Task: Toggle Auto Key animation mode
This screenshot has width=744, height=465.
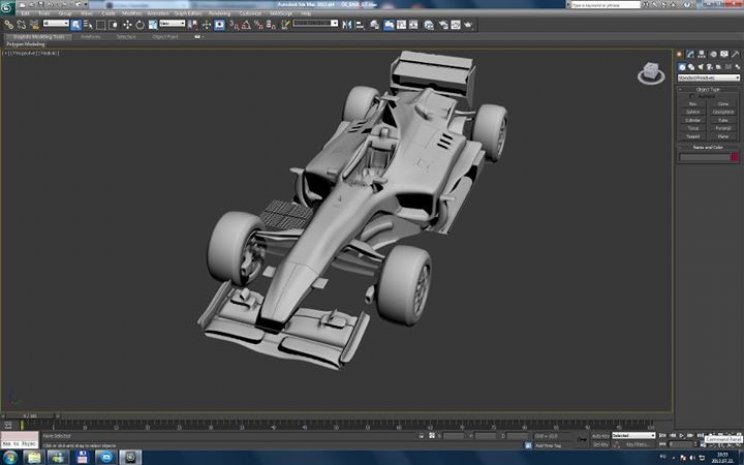Action: [600, 436]
